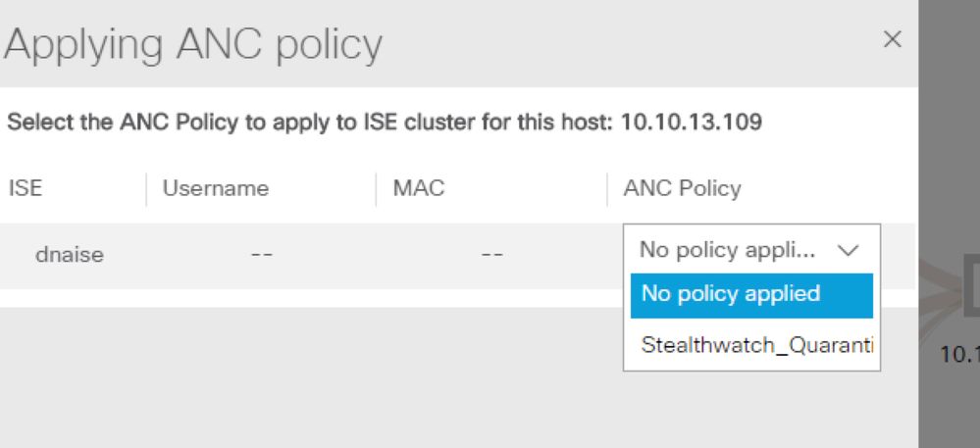The image size is (980, 448).
Task: Click the ANC Policy column header
Action: [682, 188]
